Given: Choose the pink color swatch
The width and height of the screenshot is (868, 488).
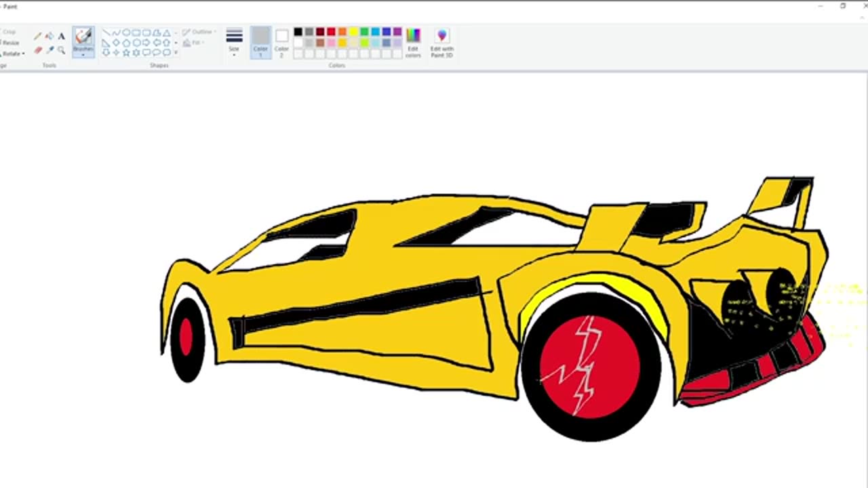Looking at the screenshot, I should click(x=331, y=43).
